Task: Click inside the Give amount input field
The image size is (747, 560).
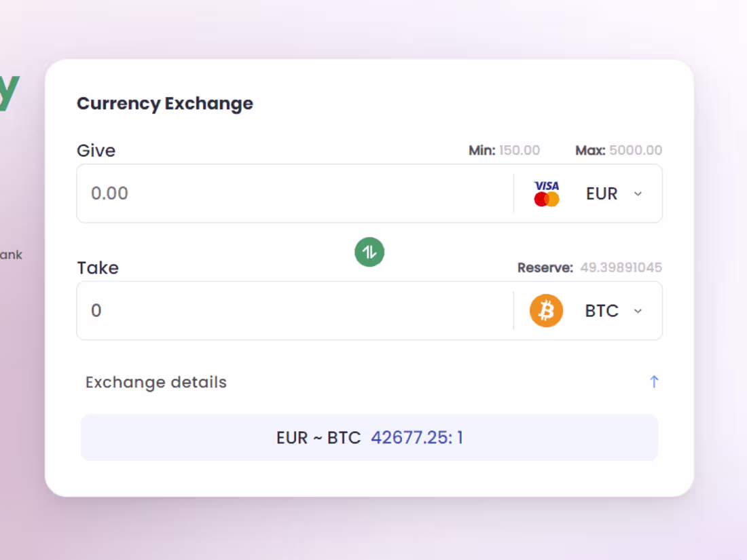Action: click(272, 193)
